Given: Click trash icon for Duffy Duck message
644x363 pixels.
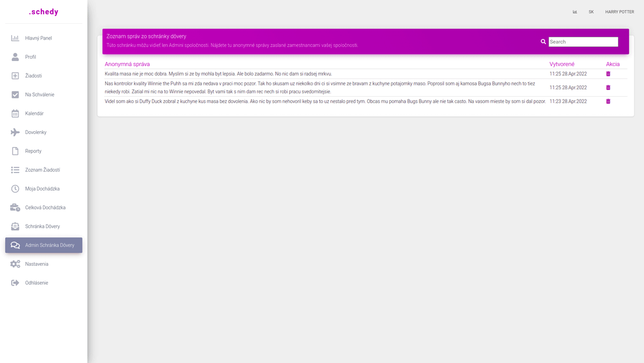Looking at the screenshot, I should pyautogui.click(x=608, y=102).
